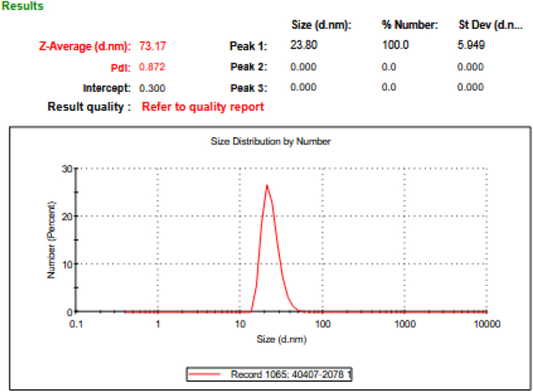The height and width of the screenshot is (392, 533).
Task: Click the Z-Average value 73.17
Action: click(152, 46)
